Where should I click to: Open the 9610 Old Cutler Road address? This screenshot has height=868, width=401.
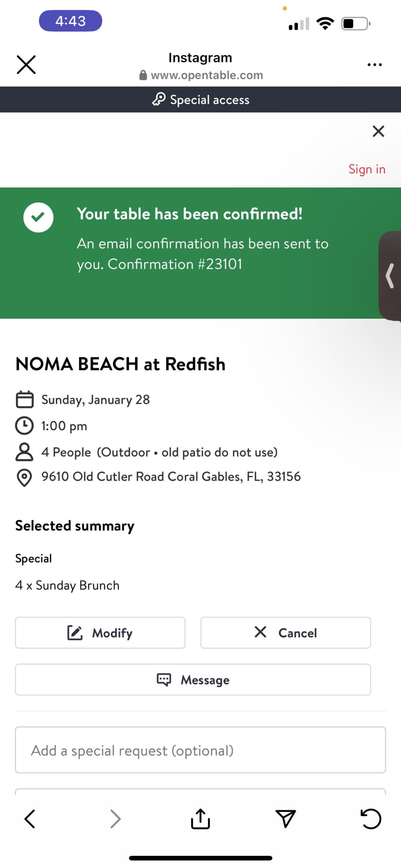pyautogui.click(x=171, y=477)
